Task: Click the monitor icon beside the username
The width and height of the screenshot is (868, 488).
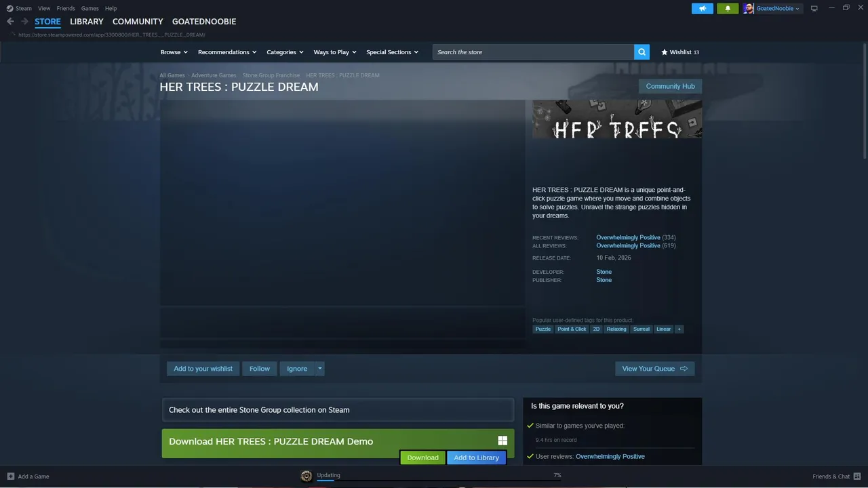Action: click(814, 8)
